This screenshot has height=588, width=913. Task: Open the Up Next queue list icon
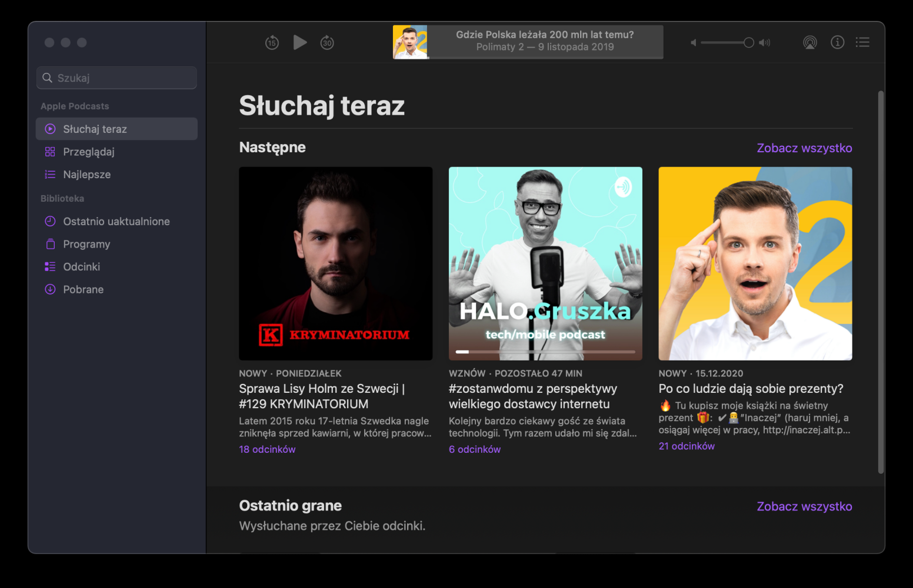(x=862, y=42)
